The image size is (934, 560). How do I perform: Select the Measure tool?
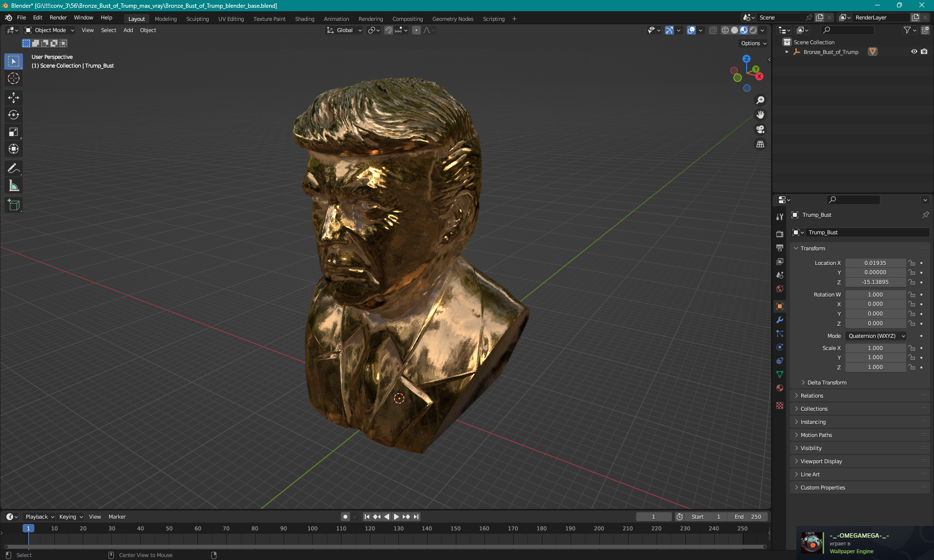tap(14, 186)
